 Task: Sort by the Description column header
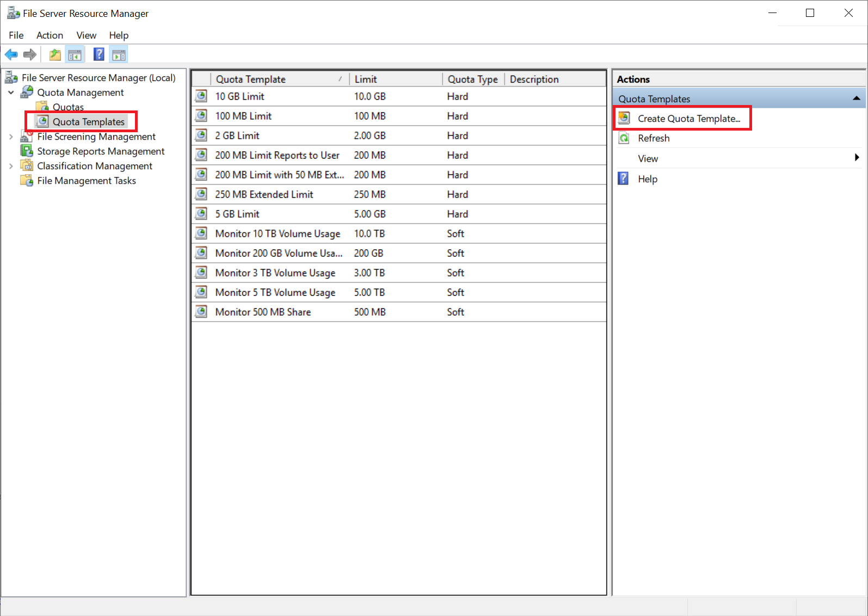[555, 79]
